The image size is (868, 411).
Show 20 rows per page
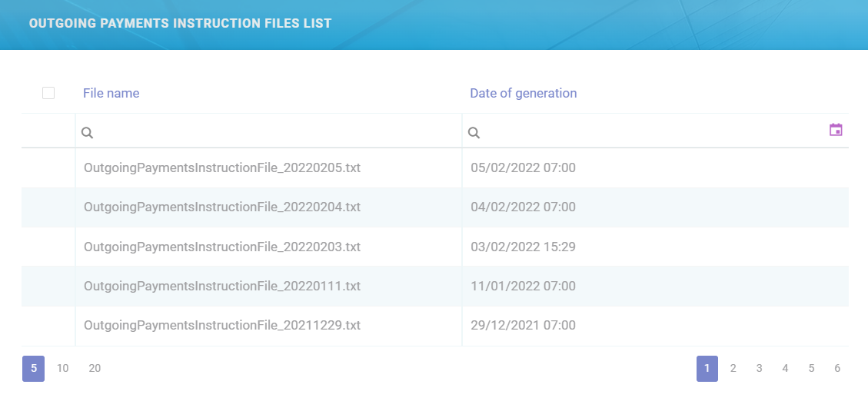[95, 369]
